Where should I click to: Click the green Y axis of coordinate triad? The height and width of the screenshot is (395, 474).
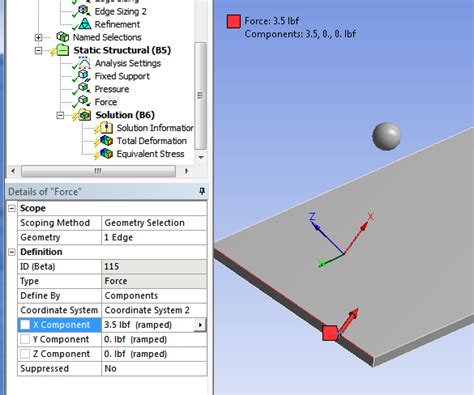(x=332, y=260)
